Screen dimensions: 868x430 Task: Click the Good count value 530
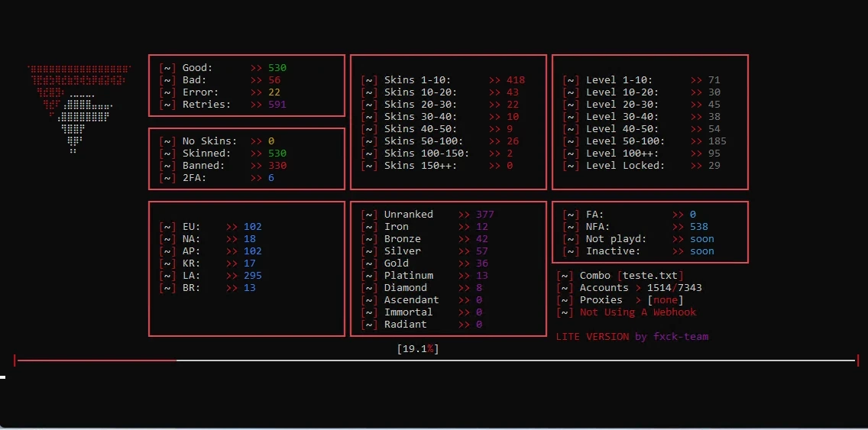pyautogui.click(x=277, y=68)
